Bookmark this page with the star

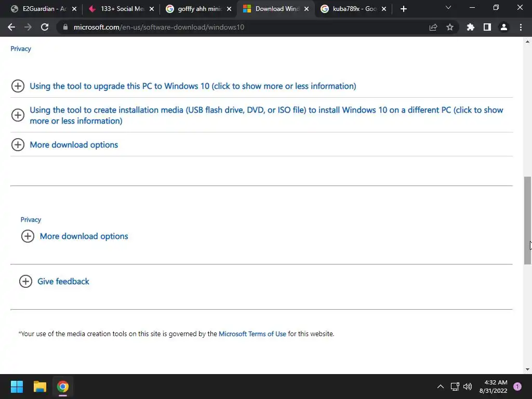click(x=450, y=27)
